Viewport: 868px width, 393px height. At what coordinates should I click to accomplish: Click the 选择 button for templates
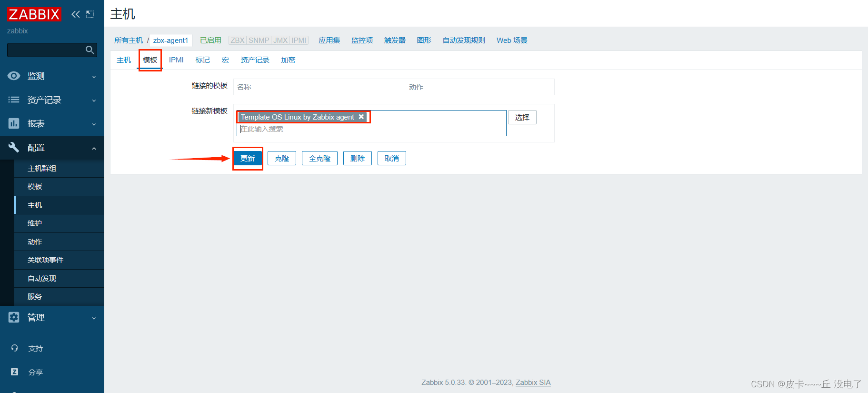(522, 117)
